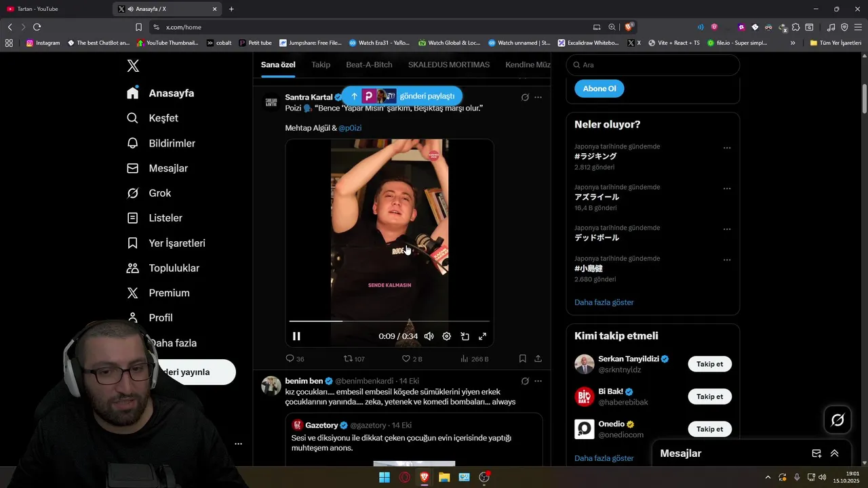Open Brave Shields lion icon in address bar
868x488 pixels.
pyautogui.click(x=629, y=27)
